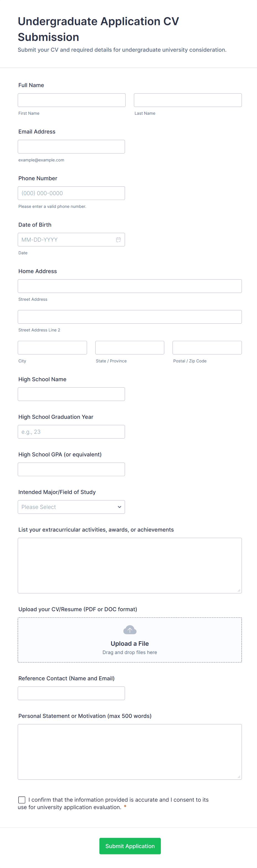Select the Date of Birth field
Image resolution: width=257 pixels, height=868 pixels.
66,240
